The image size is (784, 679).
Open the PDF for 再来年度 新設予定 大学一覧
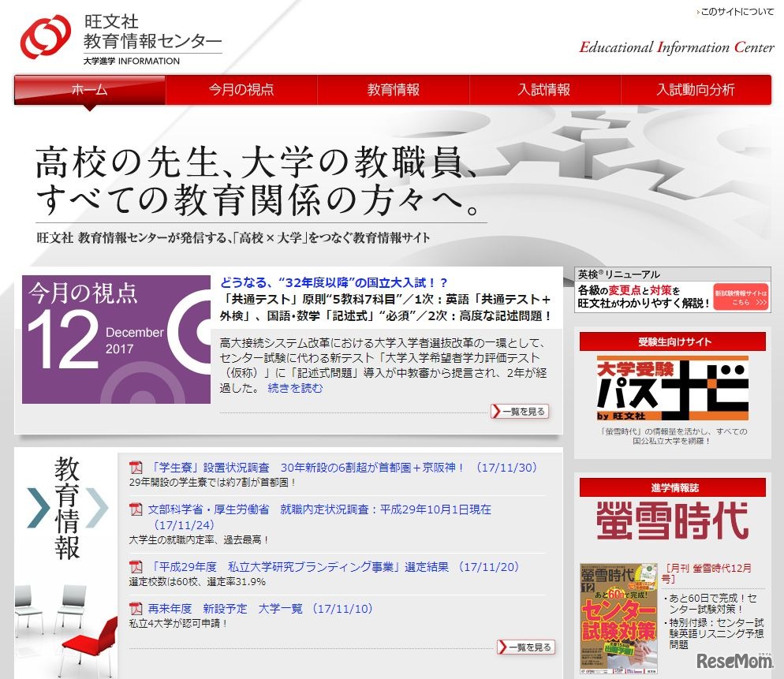135,609
